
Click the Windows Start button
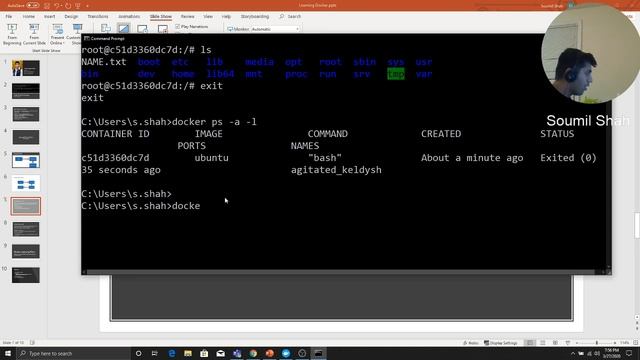(x=8, y=353)
